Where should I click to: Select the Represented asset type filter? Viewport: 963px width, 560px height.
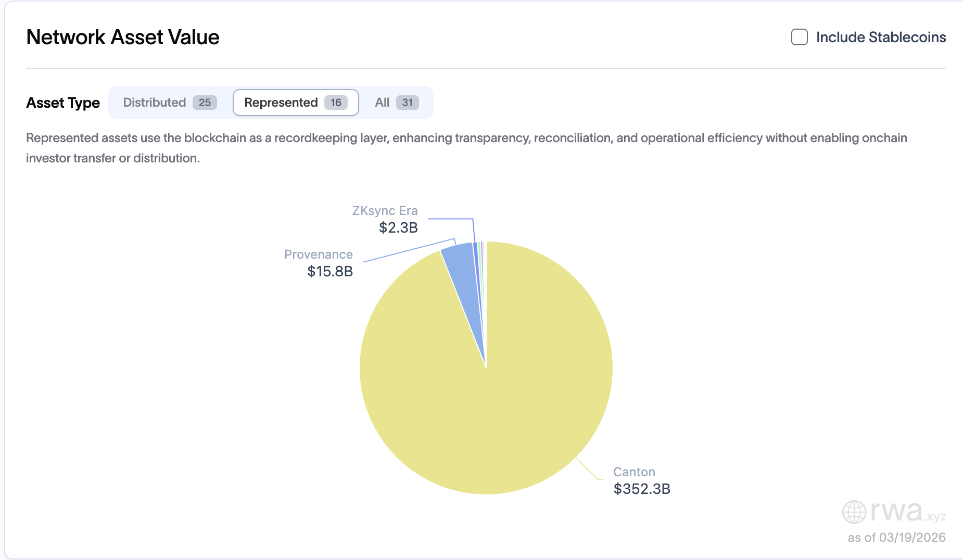(283, 102)
